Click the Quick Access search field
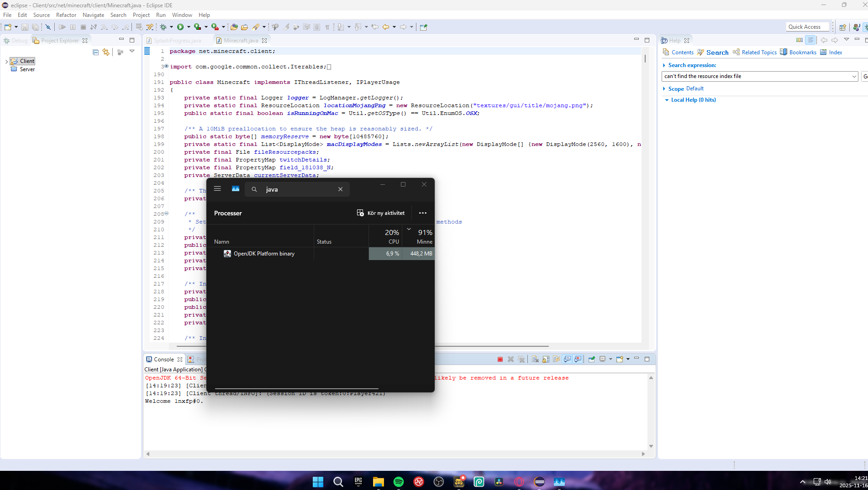 point(808,27)
